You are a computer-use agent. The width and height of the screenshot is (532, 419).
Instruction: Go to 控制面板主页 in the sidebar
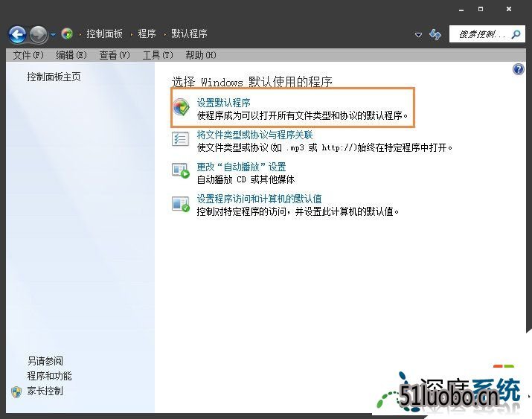pos(54,77)
